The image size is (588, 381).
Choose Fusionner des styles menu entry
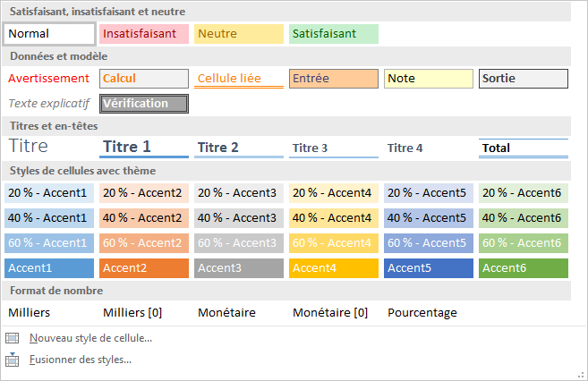click(x=81, y=360)
